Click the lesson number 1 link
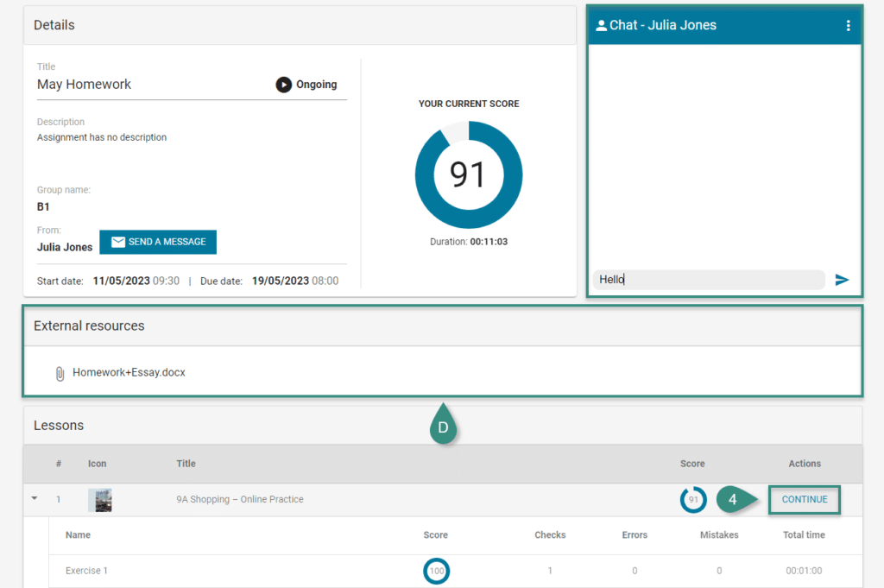This screenshot has width=884, height=588. pos(59,500)
